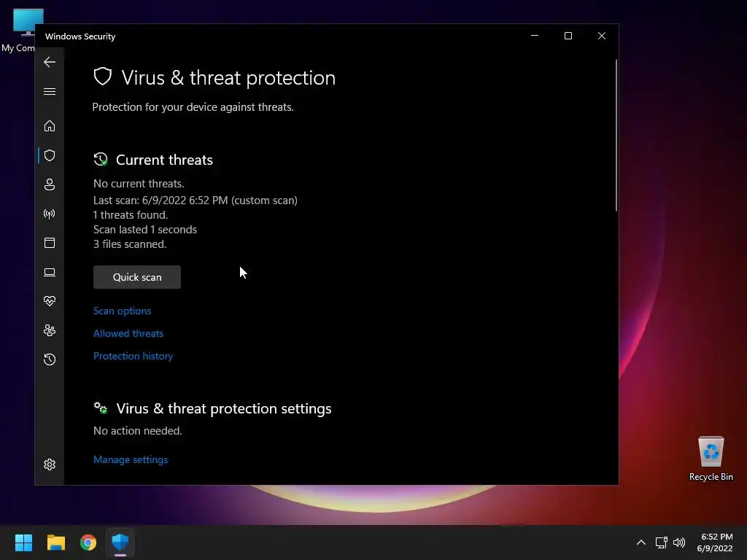The width and height of the screenshot is (747, 560).
Task: Click the Quick scan button
Action: [137, 277]
